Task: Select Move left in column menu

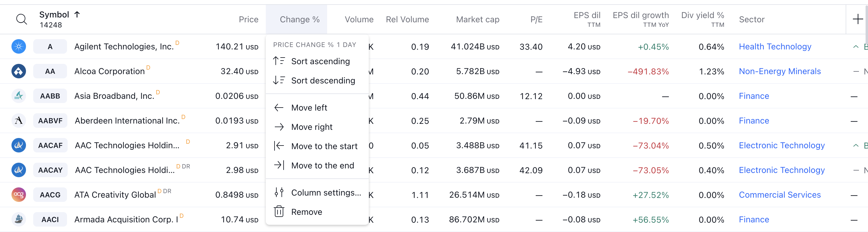Action: [309, 108]
